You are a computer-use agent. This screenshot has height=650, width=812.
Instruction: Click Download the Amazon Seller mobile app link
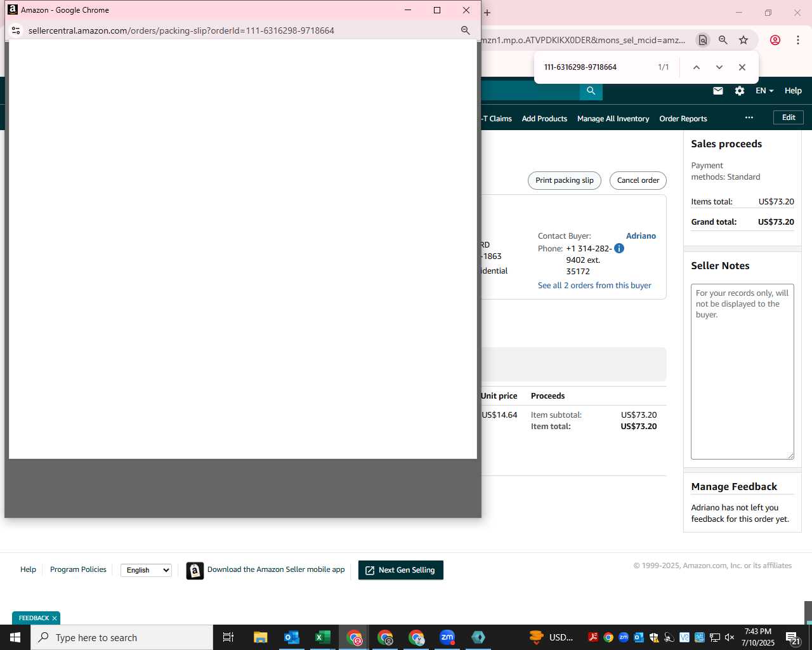276,569
